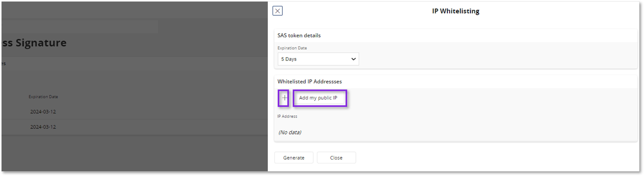The height and width of the screenshot is (176, 644).
Task: Click the dimmed Expiration Date column header in background table
Action: 43,97
